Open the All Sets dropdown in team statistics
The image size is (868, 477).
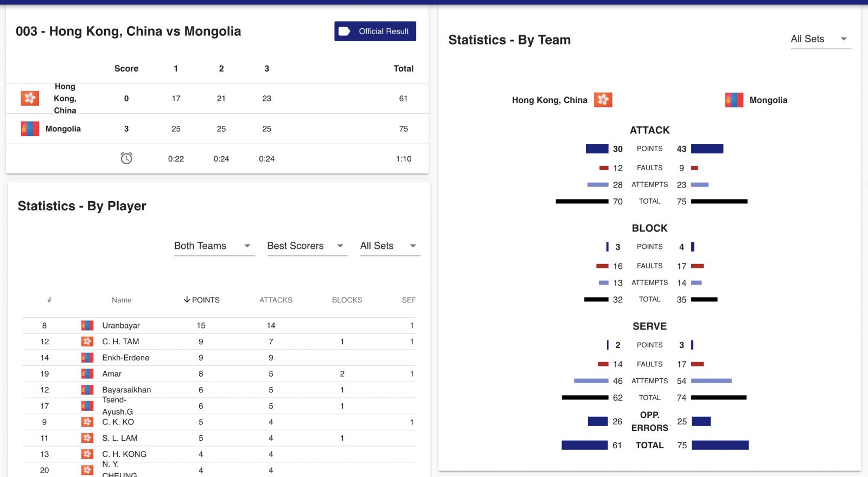point(820,39)
